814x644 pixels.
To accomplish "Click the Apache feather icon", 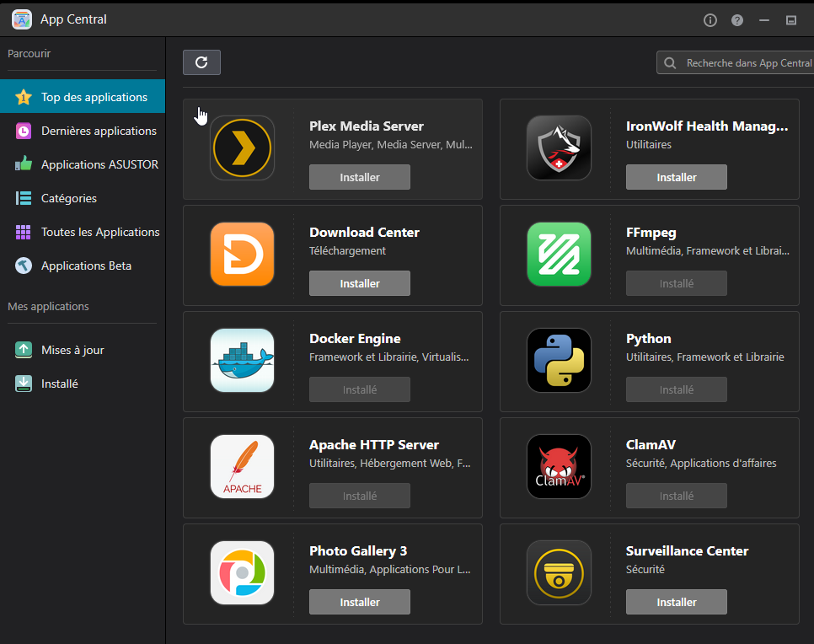I will (x=242, y=466).
